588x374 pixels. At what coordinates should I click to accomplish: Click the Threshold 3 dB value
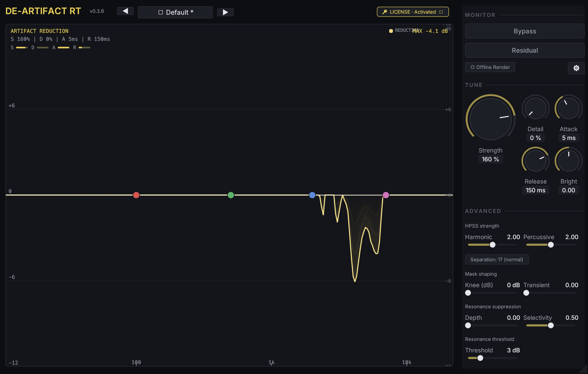click(513, 350)
